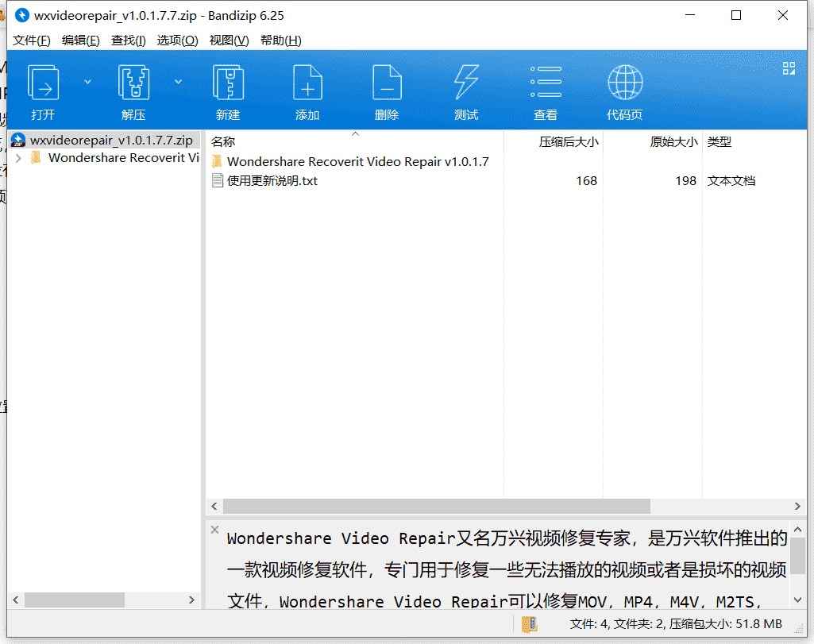Screen dimensions: 814x644
Task: Click the folder icon in file list
Action: pos(217,161)
